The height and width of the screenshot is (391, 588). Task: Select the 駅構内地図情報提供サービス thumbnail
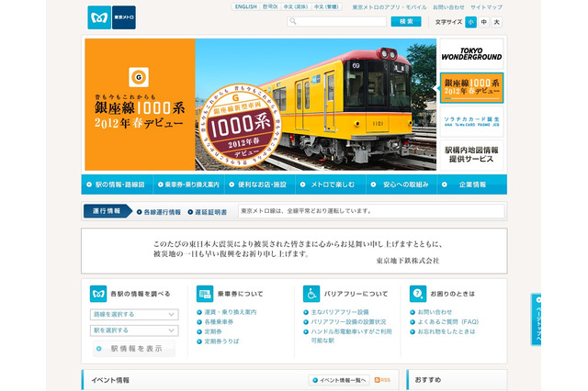(x=471, y=155)
